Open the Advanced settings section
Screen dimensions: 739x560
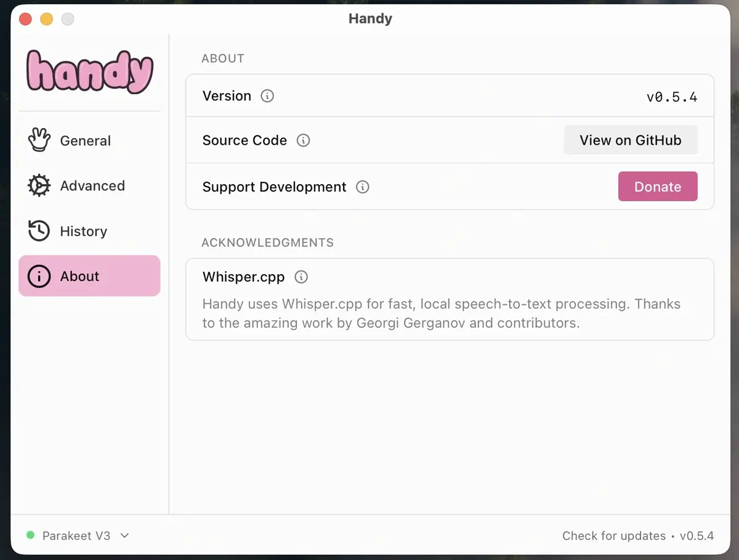point(92,185)
